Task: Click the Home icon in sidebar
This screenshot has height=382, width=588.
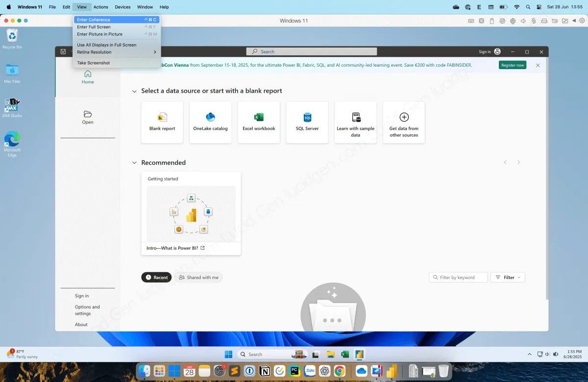Action: point(88,74)
